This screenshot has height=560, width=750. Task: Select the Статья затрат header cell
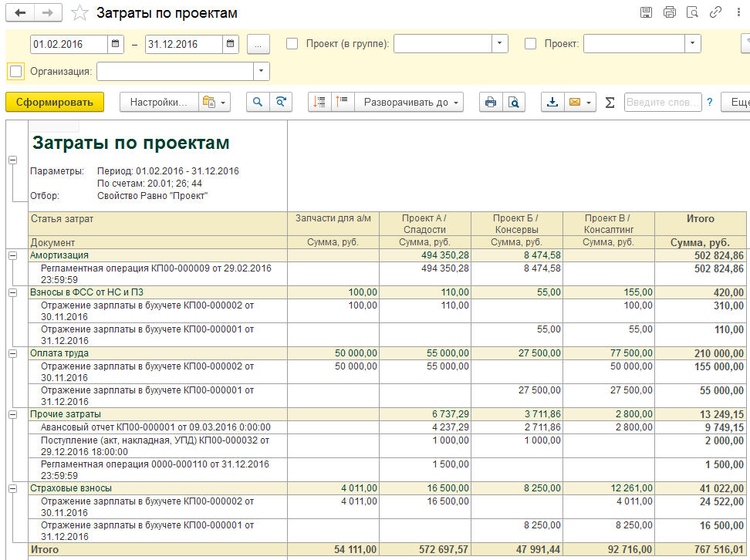click(158, 224)
